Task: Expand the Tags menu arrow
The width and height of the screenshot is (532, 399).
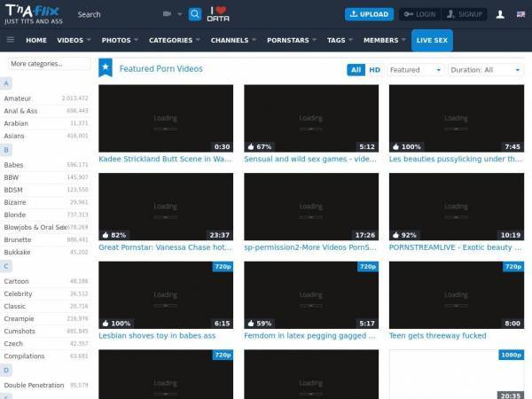Action: (x=351, y=40)
